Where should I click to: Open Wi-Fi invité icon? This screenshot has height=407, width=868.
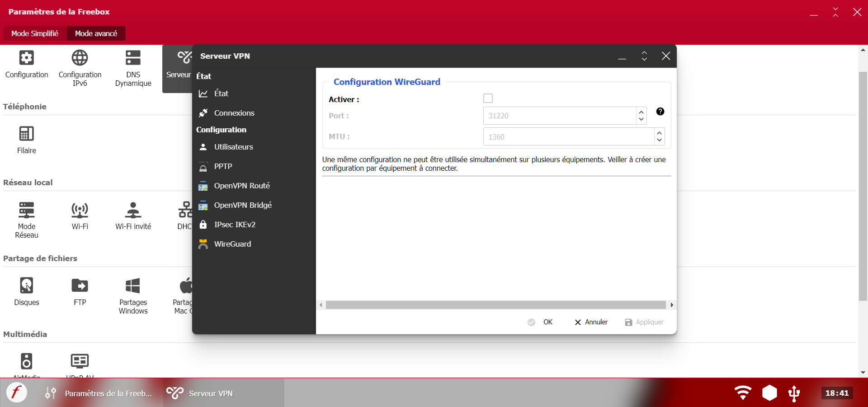(x=133, y=210)
